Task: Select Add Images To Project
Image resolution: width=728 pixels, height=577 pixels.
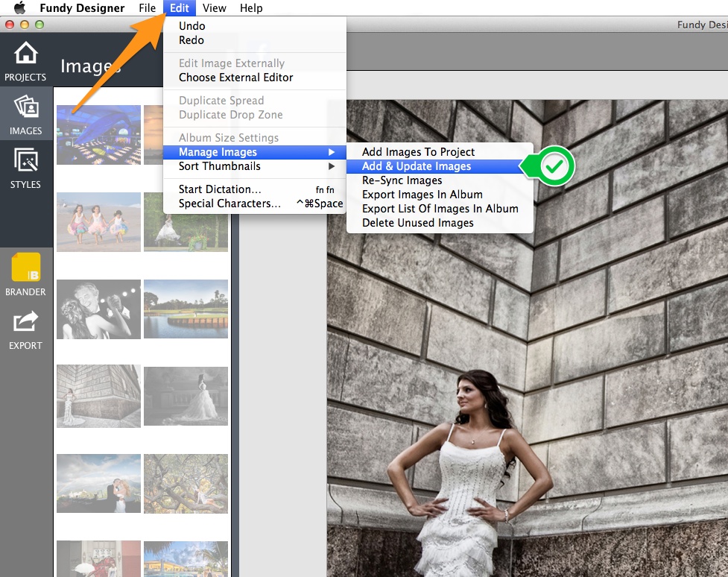Action: pyautogui.click(x=439, y=152)
